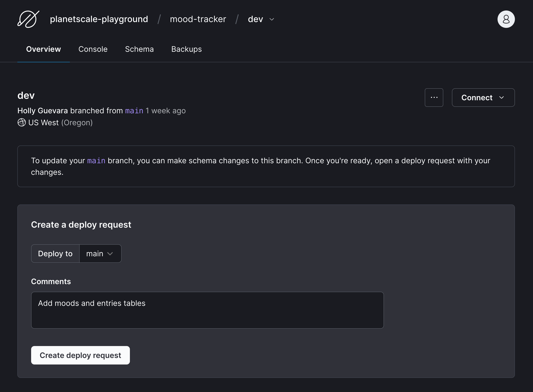Switch to the Schema tab
This screenshot has width=533, height=392.
pos(139,49)
